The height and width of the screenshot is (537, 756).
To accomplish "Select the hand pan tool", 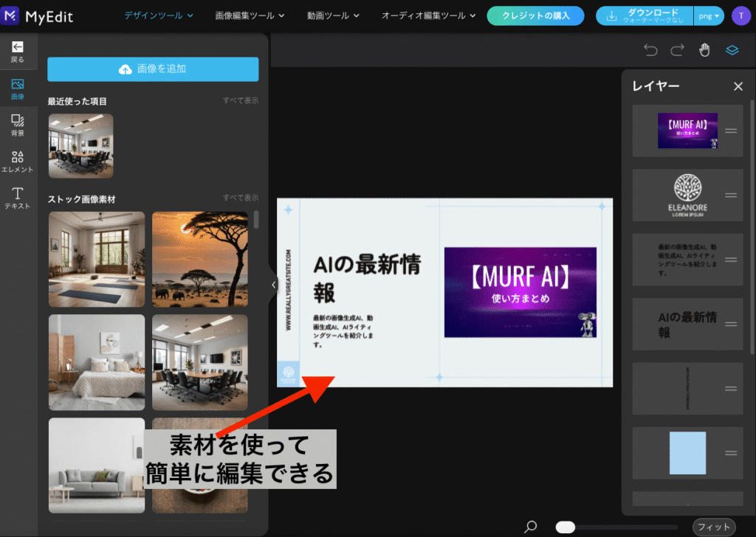I will pos(704,49).
